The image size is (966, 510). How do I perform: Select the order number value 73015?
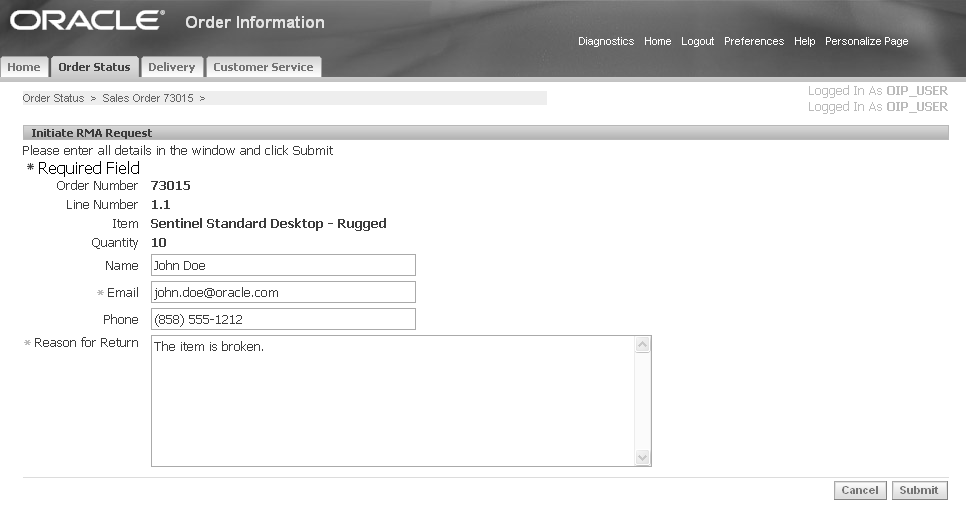171,185
